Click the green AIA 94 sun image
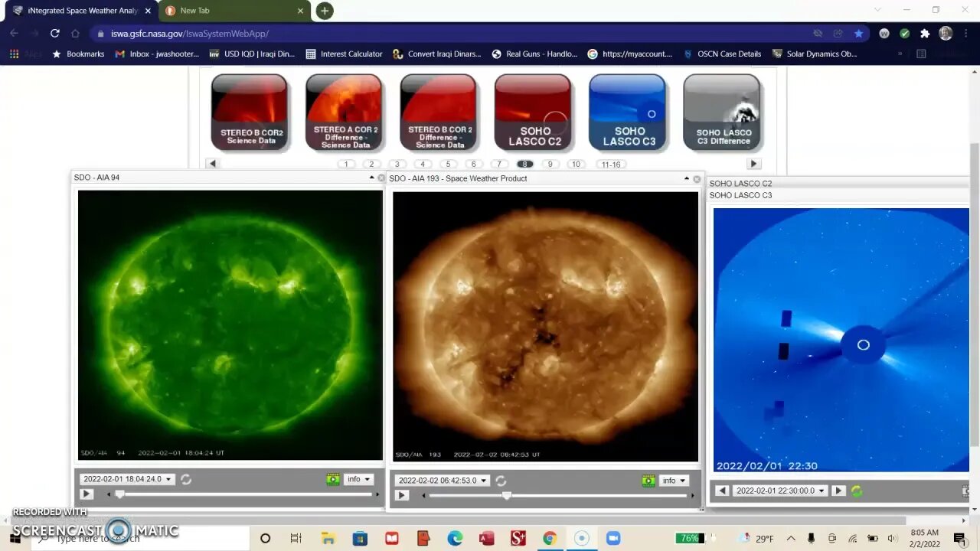 230,325
